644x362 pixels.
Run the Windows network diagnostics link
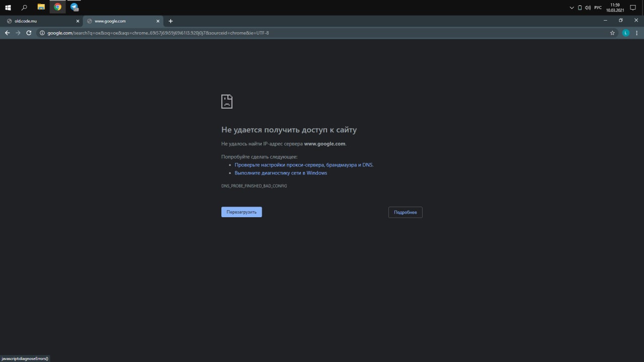point(281,173)
